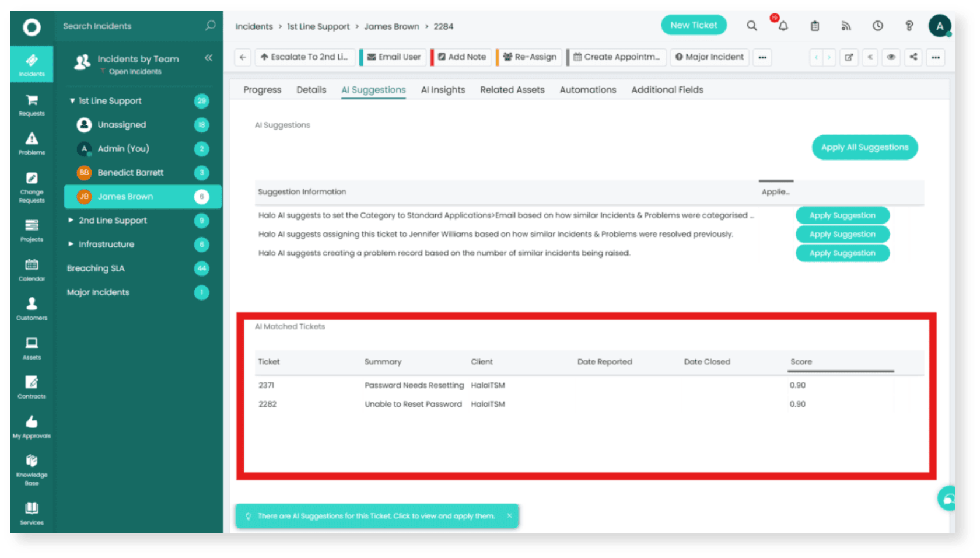Switch to the AI Insights tab
The width and height of the screenshot is (980, 558).
click(x=443, y=90)
